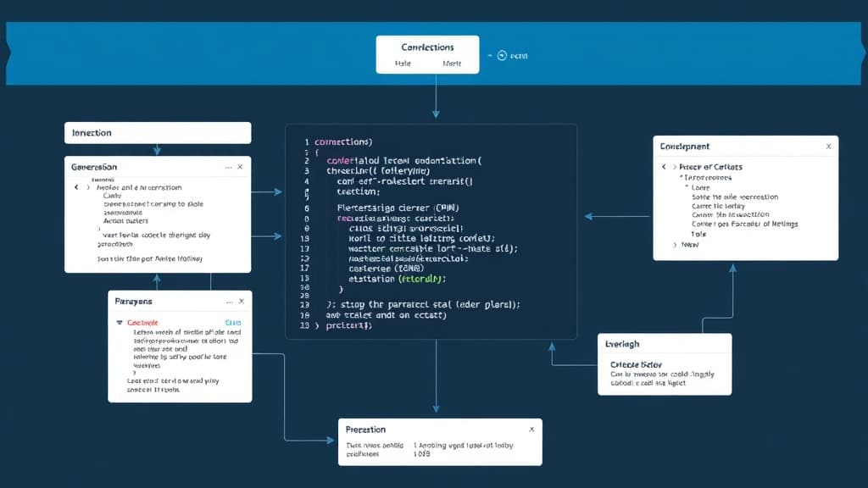Viewport: 868px width, 488px height.
Task: Select the right tab in the Connections box
Action: pos(452,64)
